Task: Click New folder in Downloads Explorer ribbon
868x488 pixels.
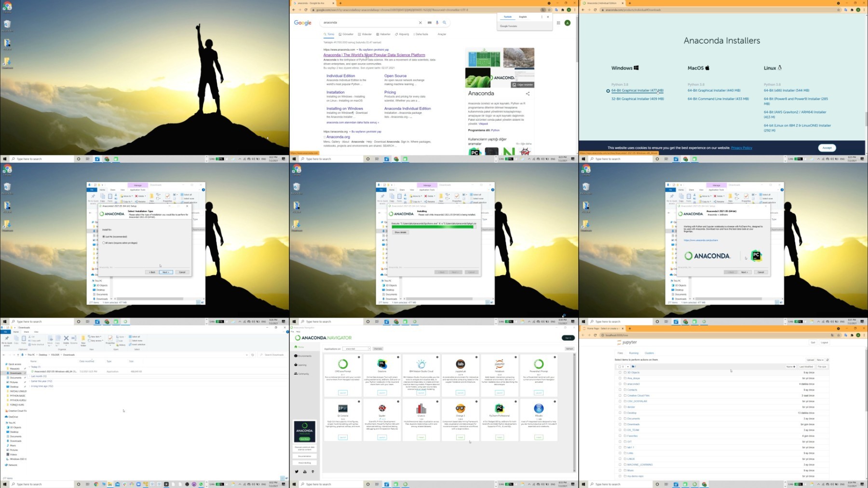Action: pyautogui.click(x=83, y=340)
